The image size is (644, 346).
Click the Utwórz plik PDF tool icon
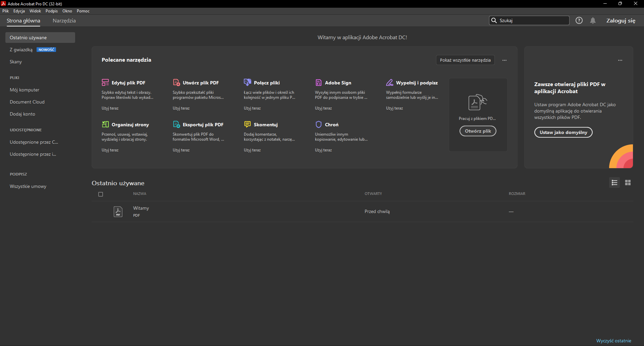[176, 82]
